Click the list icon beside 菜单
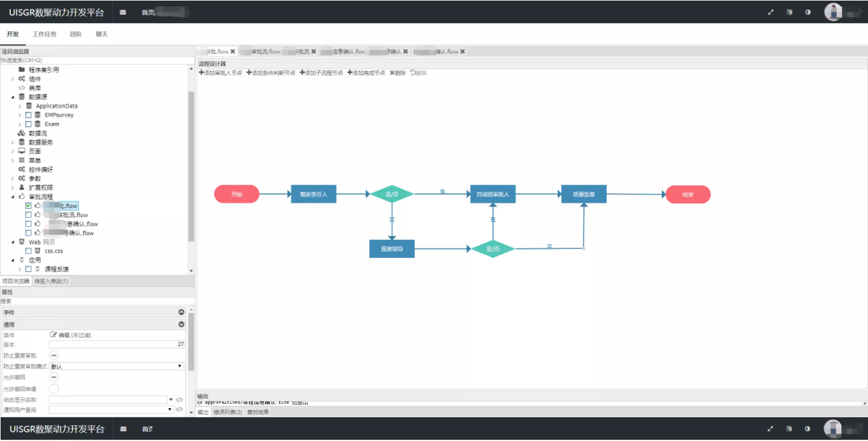Image resolution: width=868 pixels, height=441 pixels. click(x=21, y=160)
